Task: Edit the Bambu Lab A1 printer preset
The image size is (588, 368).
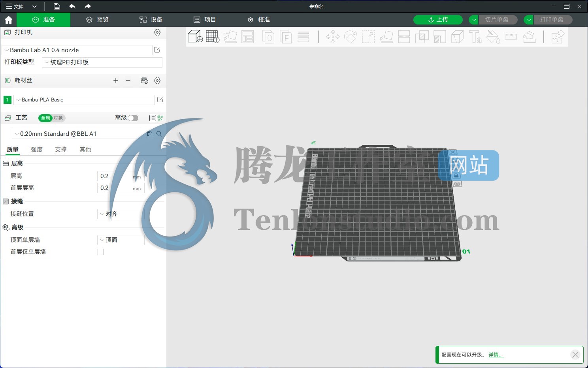Action: [157, 50]
